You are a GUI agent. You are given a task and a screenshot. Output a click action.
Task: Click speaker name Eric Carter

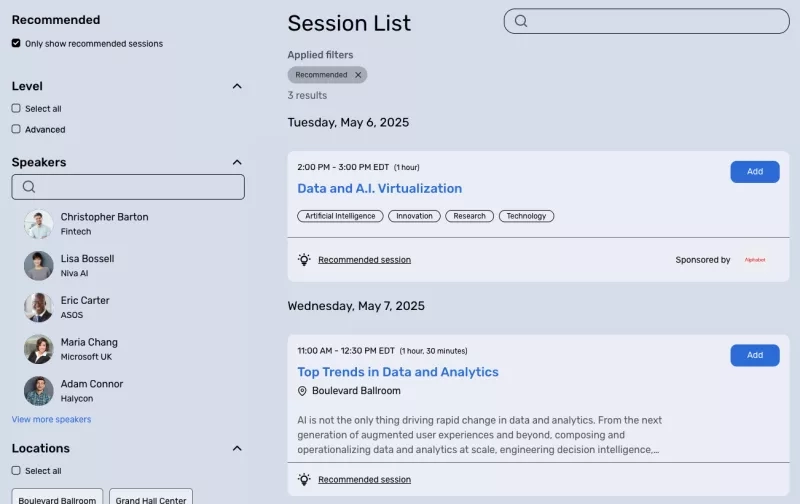click(85, 300)
